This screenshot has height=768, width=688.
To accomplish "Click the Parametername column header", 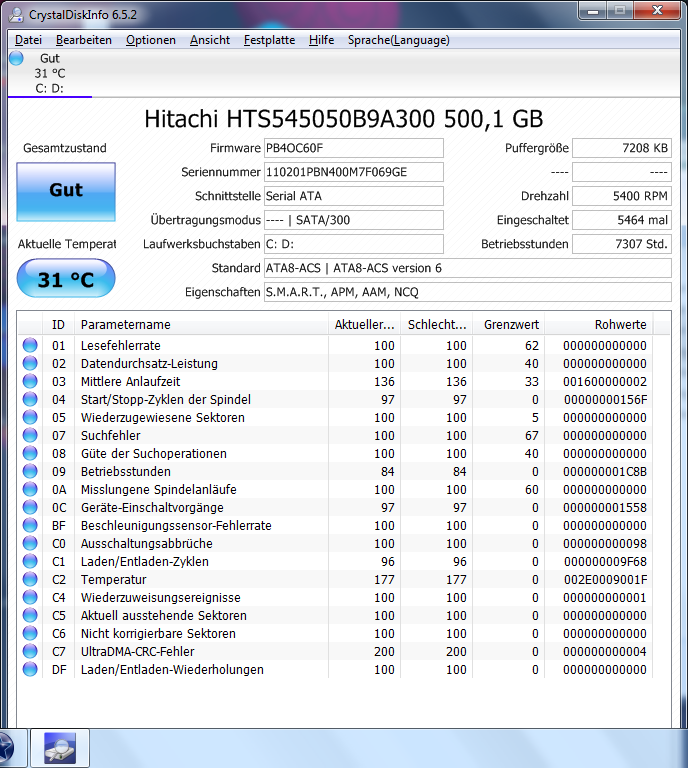I will 201,324.
